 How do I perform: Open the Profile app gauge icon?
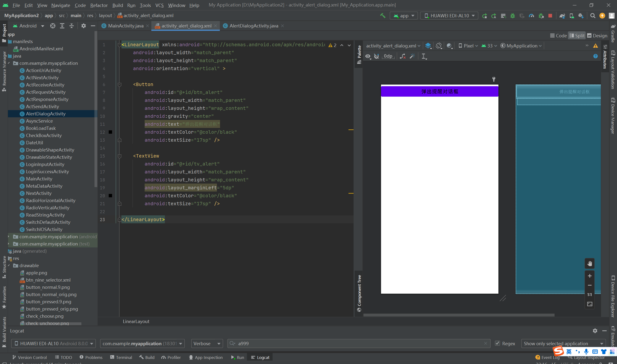point(531,16)
